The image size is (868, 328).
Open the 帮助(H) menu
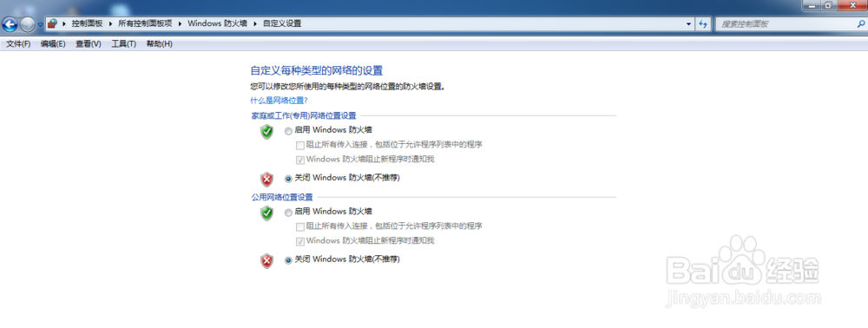tap(160, 43)
